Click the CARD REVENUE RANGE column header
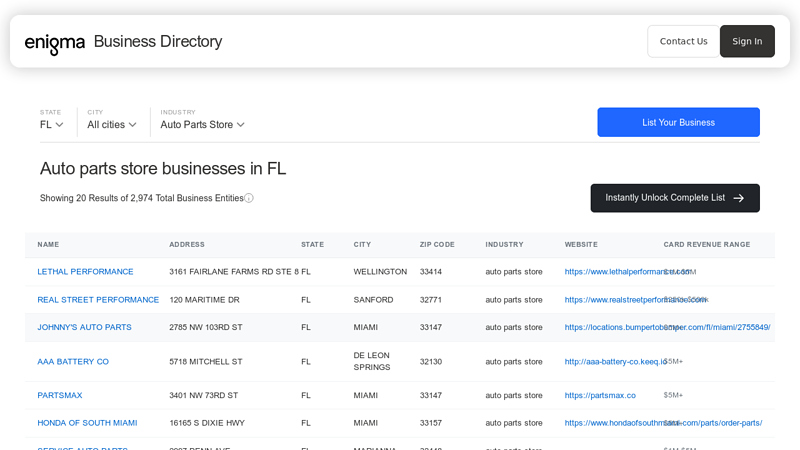This screenshot has width=800, height=450. click(707, 244)
